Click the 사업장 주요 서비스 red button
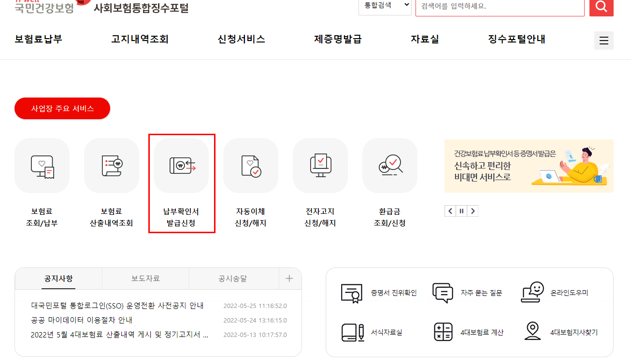The image size is (631, 364). tap(62, 109)
